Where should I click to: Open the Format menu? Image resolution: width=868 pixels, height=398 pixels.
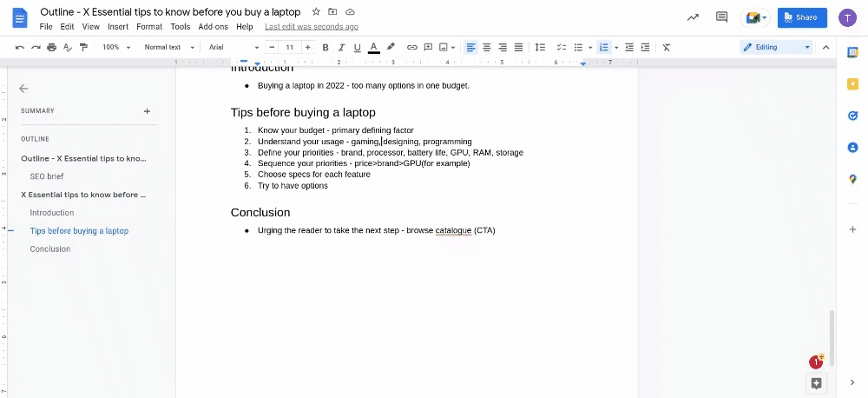tap(149, 27)
